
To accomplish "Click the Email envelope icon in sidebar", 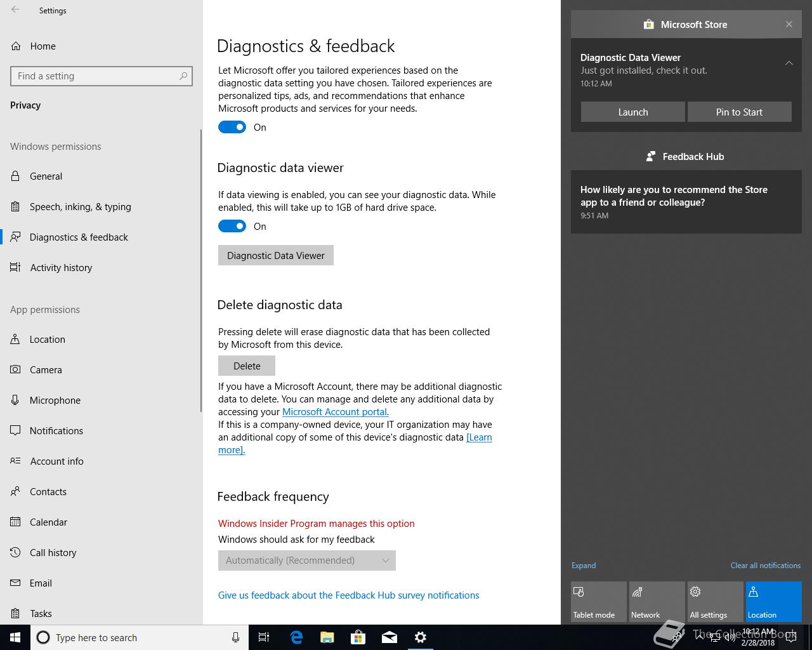I will (x=15, y=583).
